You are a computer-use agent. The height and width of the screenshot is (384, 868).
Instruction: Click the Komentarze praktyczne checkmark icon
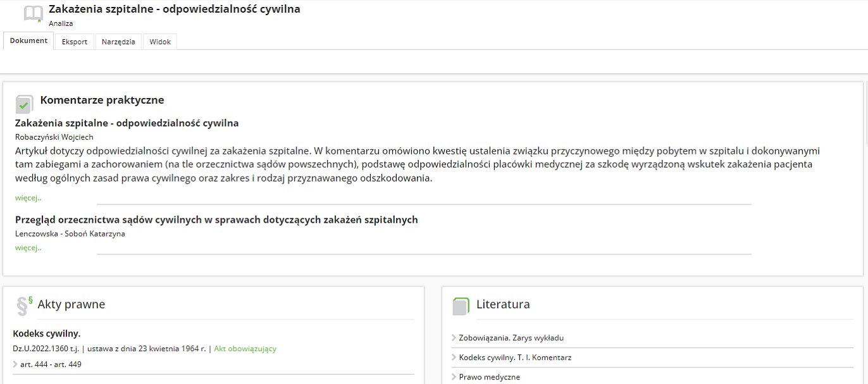24,104
